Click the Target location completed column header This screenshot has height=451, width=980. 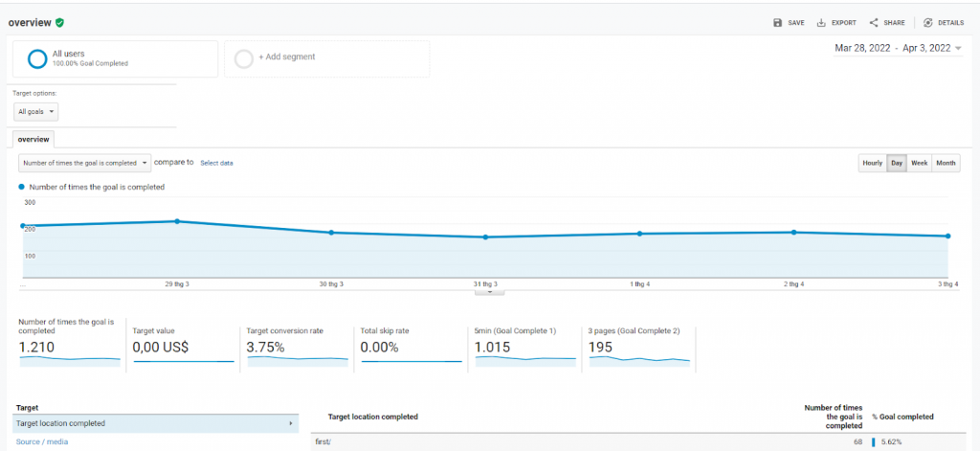pos(372,417)
